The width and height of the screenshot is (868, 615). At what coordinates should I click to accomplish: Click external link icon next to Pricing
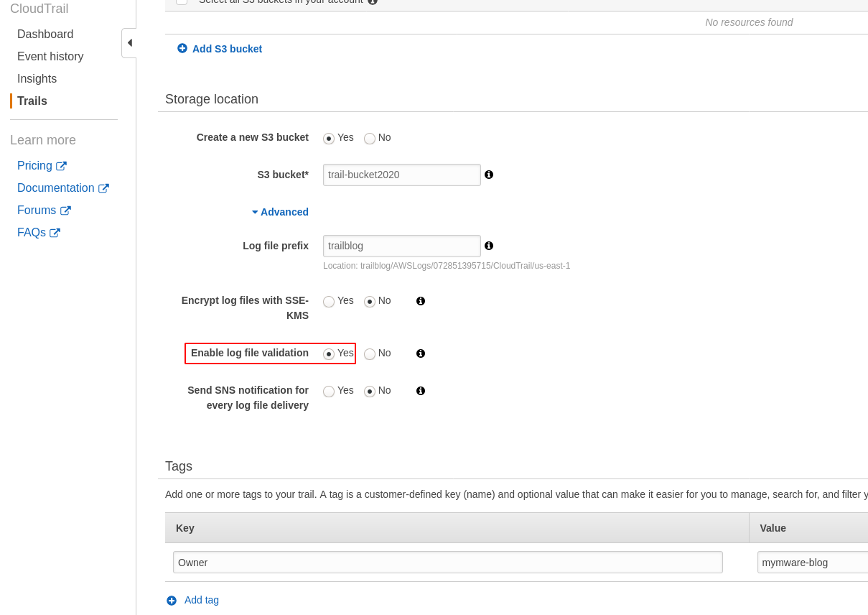pos(62,166)
